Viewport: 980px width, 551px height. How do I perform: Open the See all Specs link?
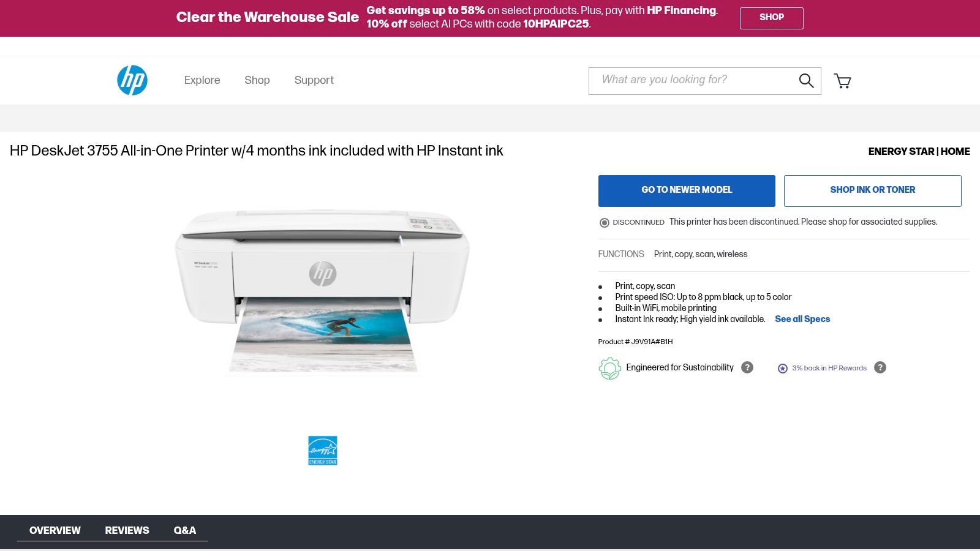point(802,319)
